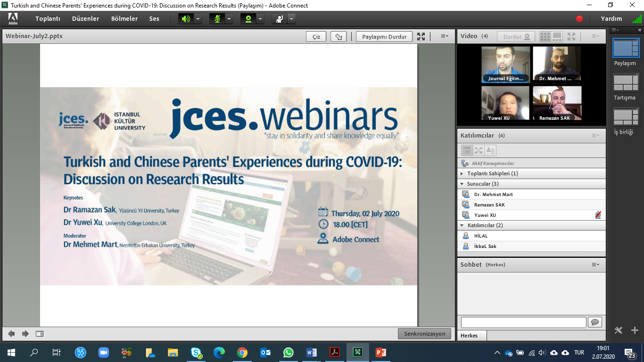Open the dropdown arrow beside raise hand
This screenshot has width=644, height=362.
tap(291, 19)
